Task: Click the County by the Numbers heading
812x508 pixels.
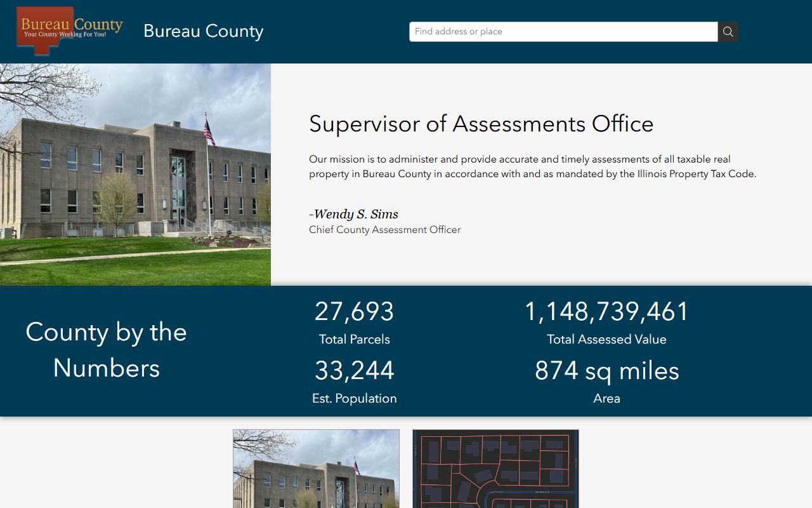Action: tap(107, 350)
